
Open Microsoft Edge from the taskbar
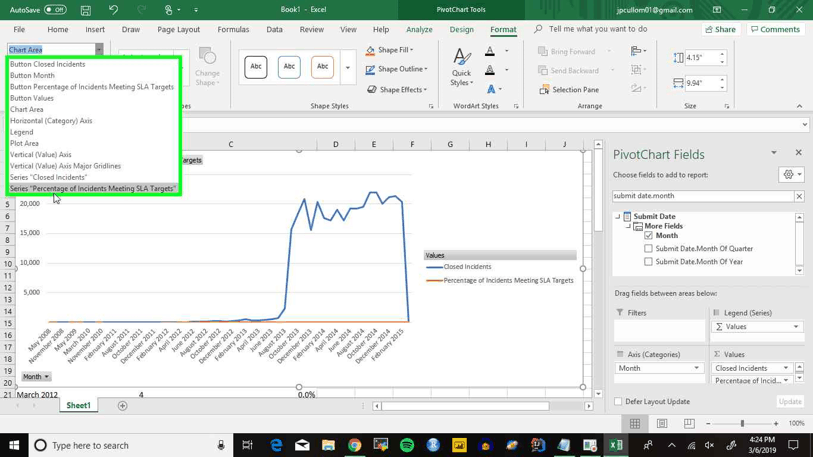coord(276,445)
